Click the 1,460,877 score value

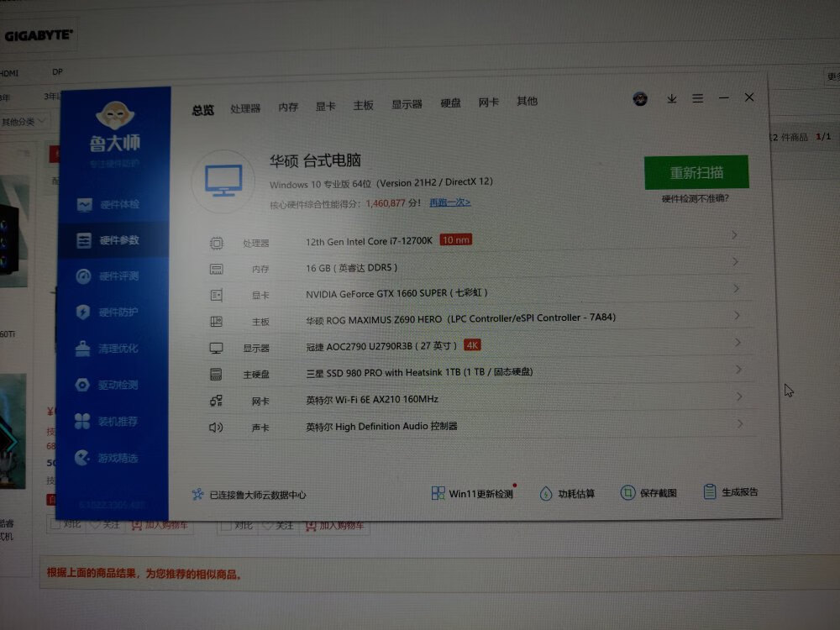tap(386, 203)
